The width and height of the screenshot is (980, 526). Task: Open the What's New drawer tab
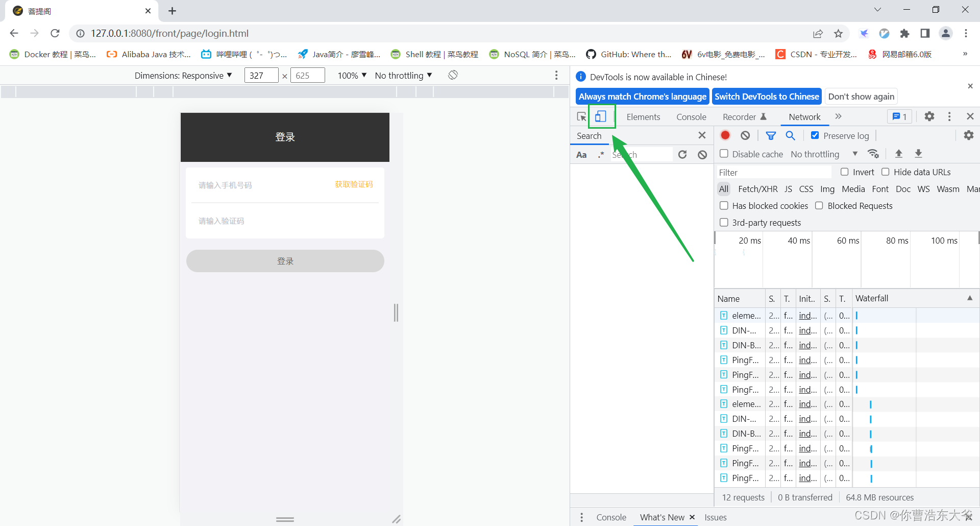pos(662,517)
